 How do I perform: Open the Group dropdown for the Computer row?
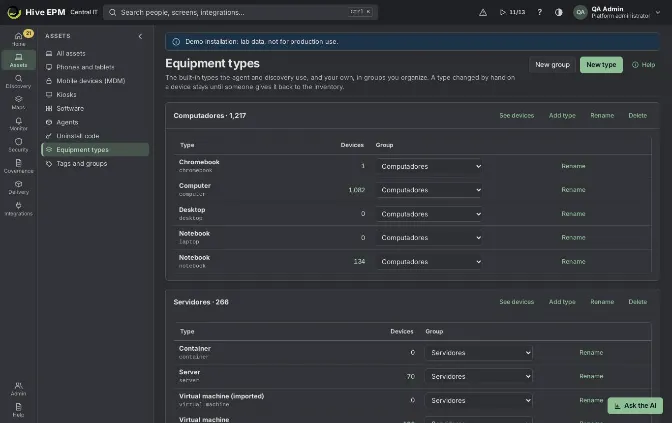pos(429,190)
